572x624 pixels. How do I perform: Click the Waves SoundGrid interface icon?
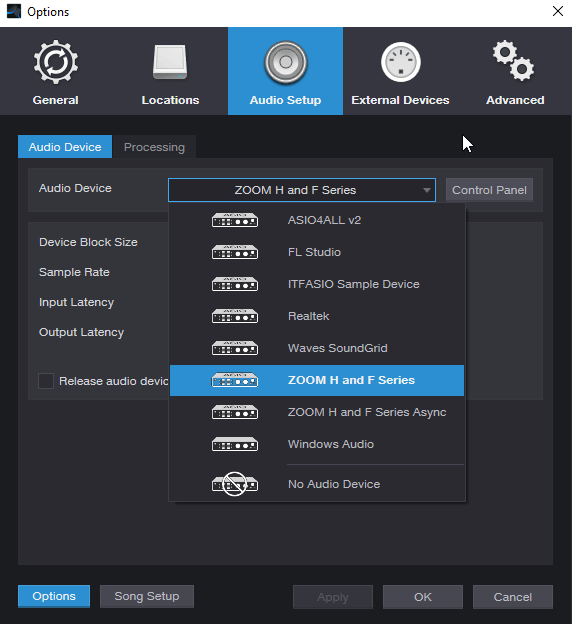pos(235,348)
